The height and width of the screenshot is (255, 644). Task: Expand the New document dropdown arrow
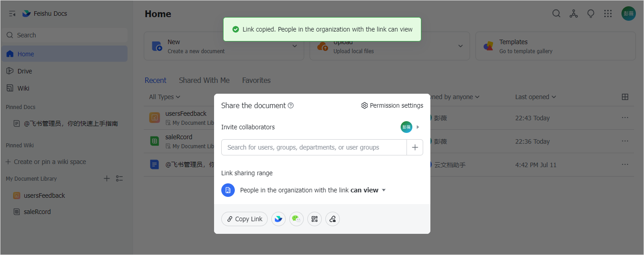295,46
